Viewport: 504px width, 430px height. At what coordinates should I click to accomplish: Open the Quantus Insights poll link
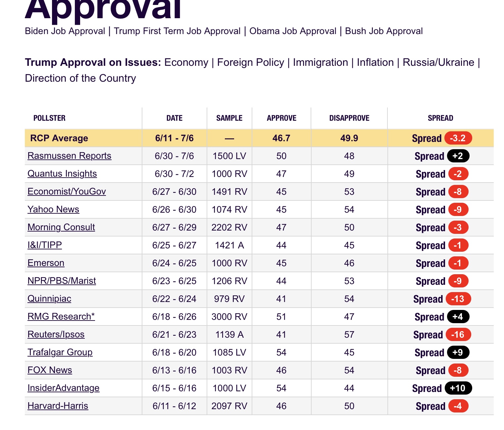(62, 174)
